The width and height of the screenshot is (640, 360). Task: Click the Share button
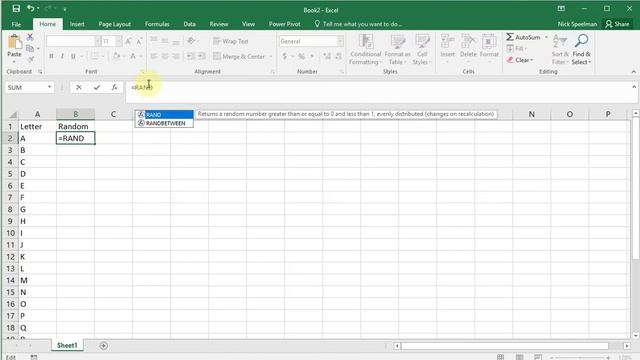pyautogui.click(x=617, y=24)
